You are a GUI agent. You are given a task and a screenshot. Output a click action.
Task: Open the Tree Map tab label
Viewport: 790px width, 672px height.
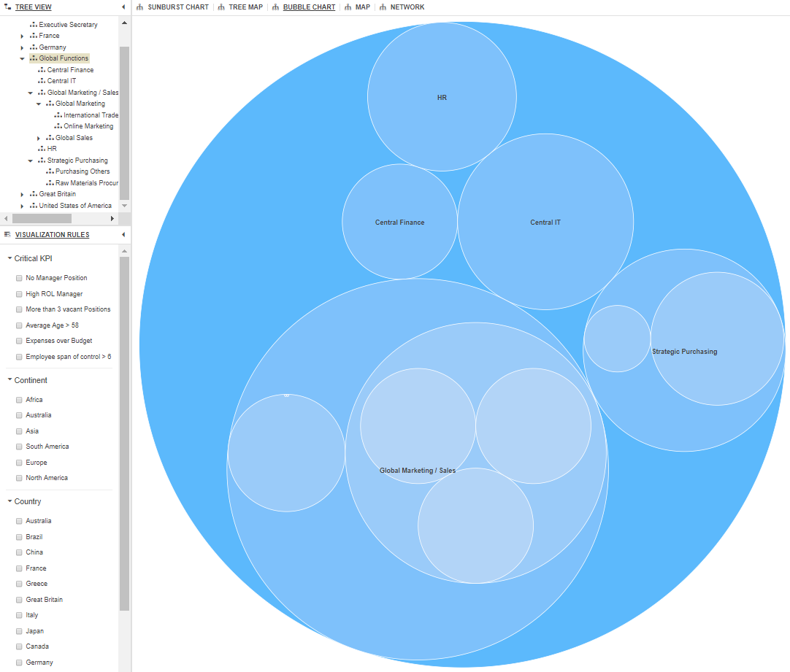248,7
